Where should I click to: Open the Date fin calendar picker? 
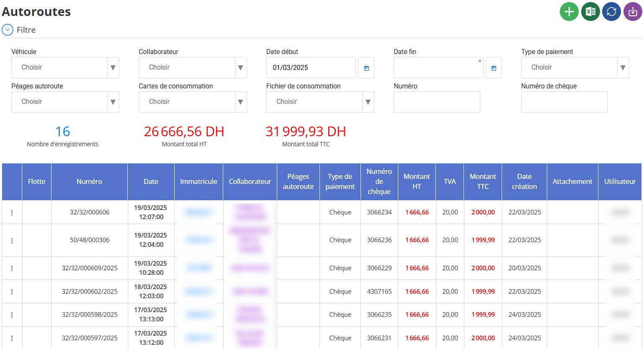pyautogui.click(x=494, y=68)
